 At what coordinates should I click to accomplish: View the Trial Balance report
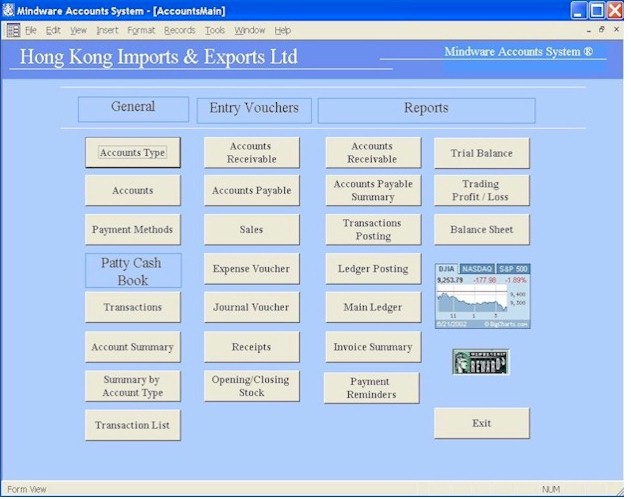pos(481,153)
